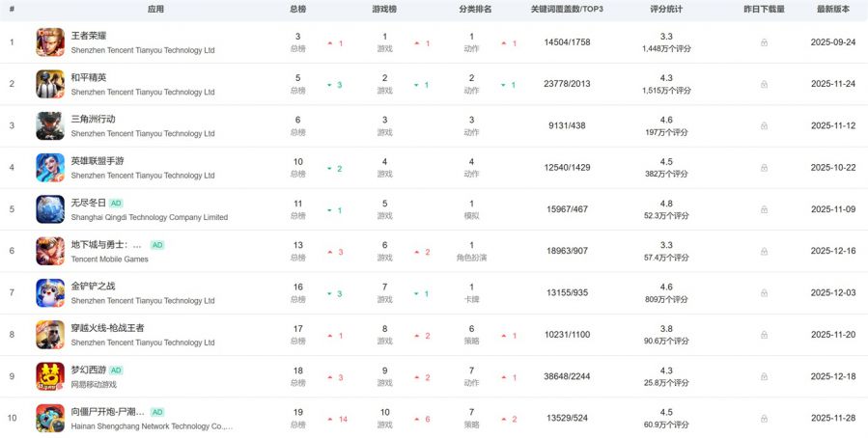Sort by the 总榜 column header
This screenshot has height=438, width=868.
point(297,9)
